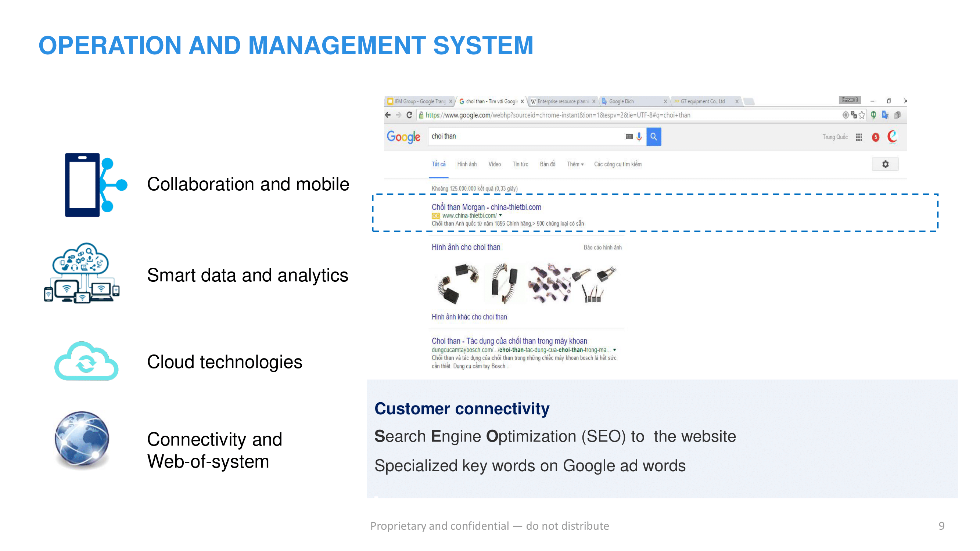Bookmark this page with the star icon
Image resolution: width=980 pixels, height=551 pixels.
coord(862,115)
